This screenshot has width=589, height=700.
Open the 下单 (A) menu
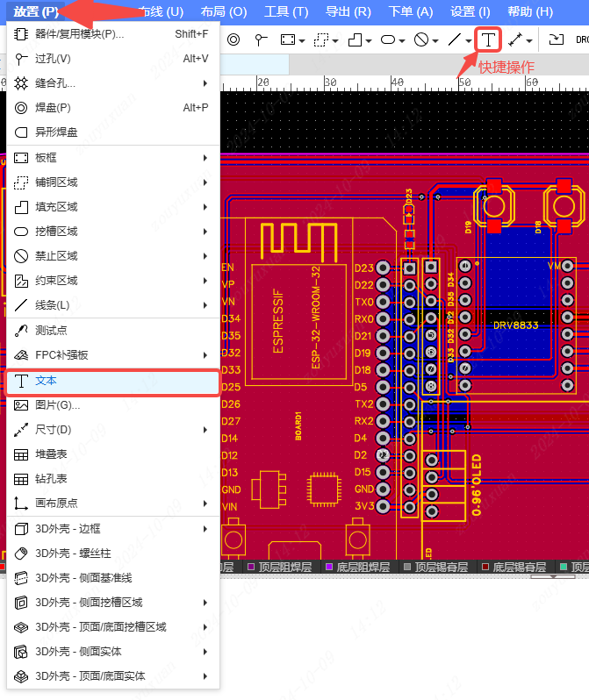(x=410, y=11)
